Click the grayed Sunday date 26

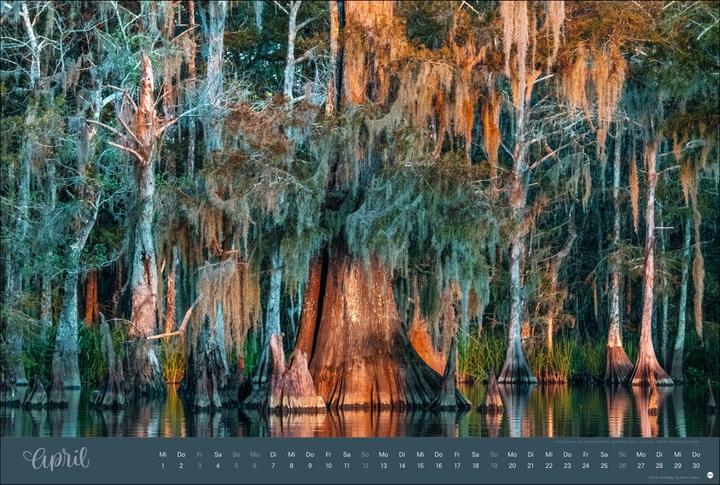click(x=623, y=466)
